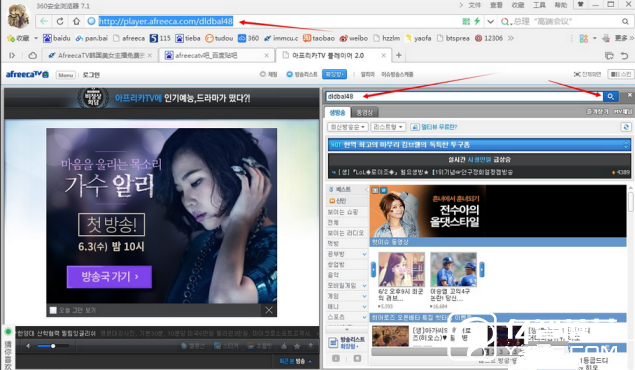Expand the address bar history dropdown arrow
Screen dimensions: 635x370
pos(490,21)
